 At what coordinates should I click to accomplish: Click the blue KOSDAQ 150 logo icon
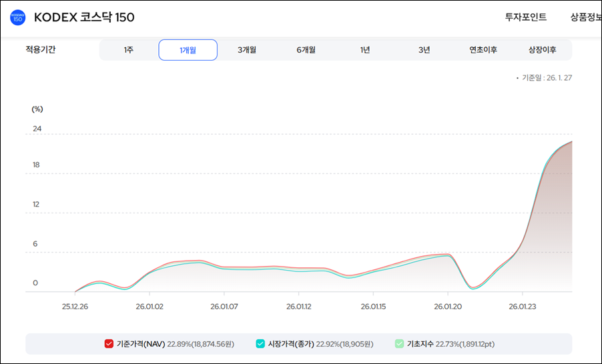pyautogui.click(x=17, y=17)
